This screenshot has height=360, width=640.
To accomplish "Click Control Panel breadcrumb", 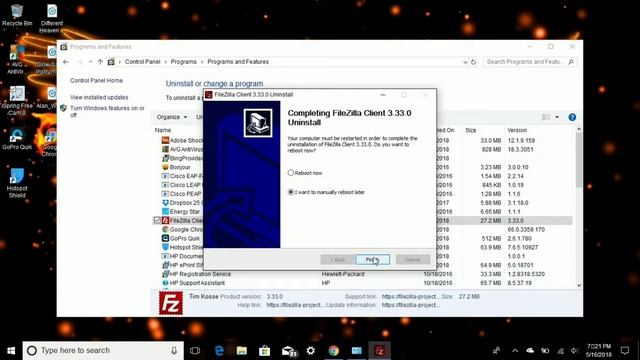I will coord(142,62).
